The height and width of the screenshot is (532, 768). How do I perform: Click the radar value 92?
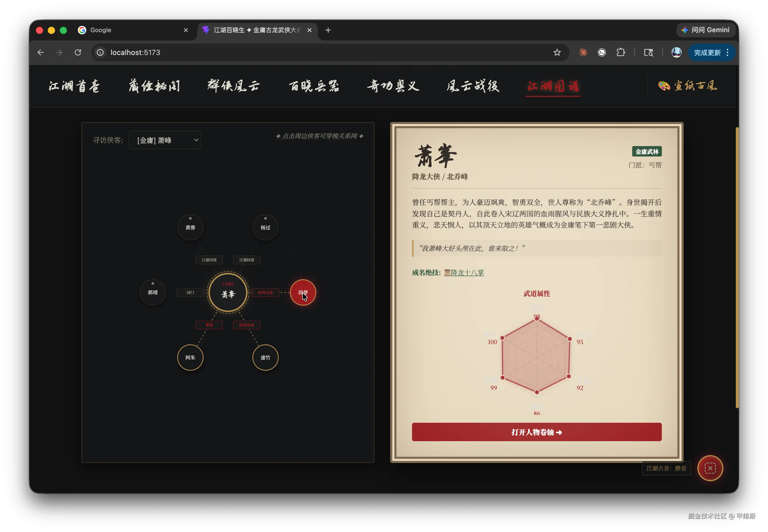pyautogui.click(x=580, y=388)
